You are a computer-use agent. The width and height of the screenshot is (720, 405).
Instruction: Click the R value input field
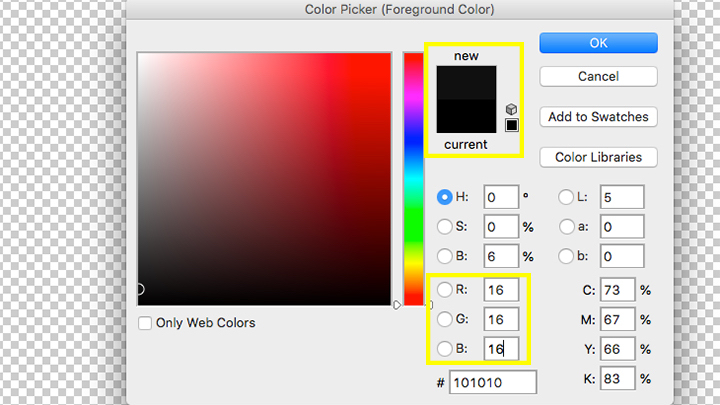point(501,290)
